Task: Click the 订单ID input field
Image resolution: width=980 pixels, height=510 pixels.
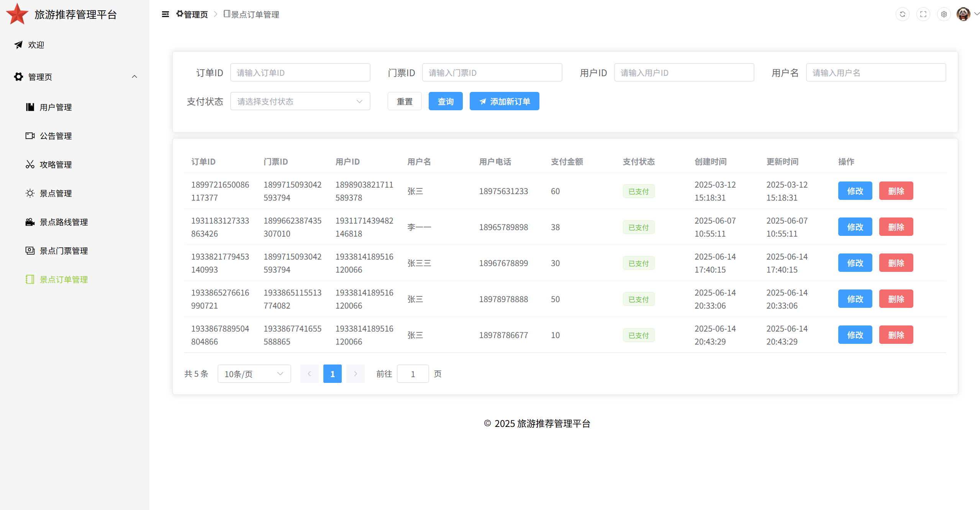Action: (x=300, y=72)
